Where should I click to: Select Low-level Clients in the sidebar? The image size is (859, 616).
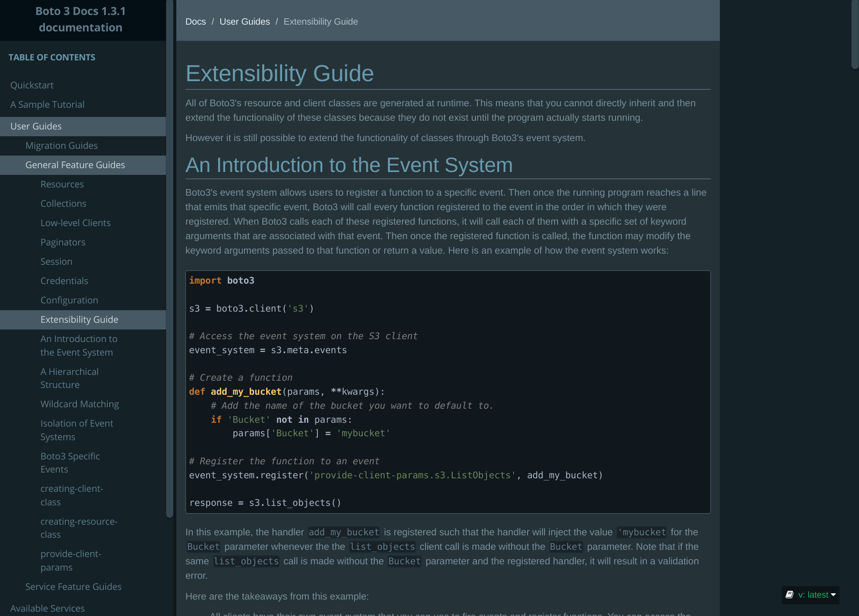(x=75, y=223)
